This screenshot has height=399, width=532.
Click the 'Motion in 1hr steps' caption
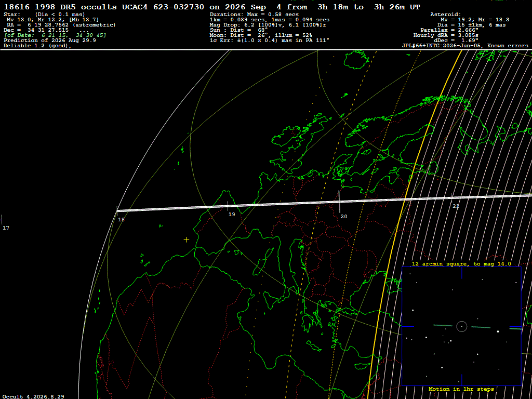tap(461, 389)
